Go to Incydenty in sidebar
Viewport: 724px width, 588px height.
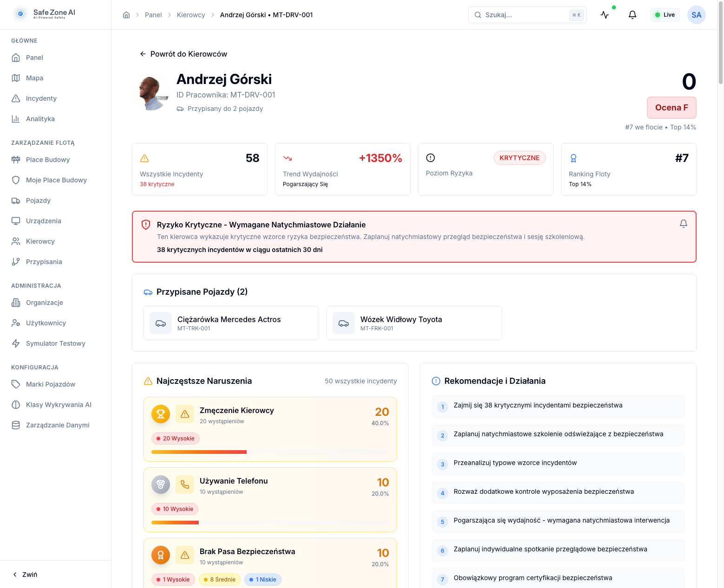[41, 98]
